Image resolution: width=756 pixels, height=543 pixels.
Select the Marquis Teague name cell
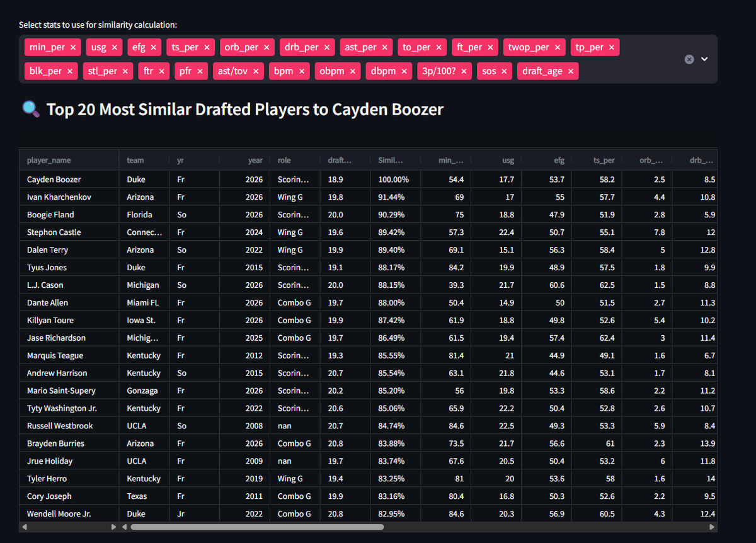point(69,356)
